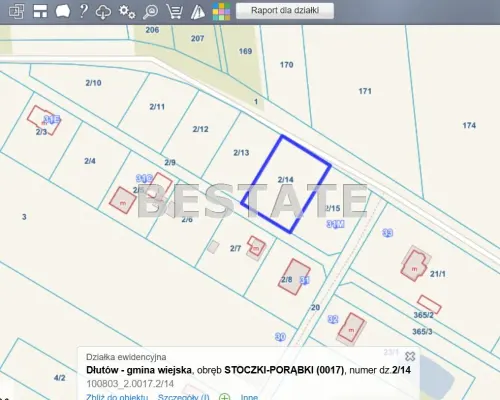
Task: Click parcel label 169 on map
Action: tap(245, 51)
